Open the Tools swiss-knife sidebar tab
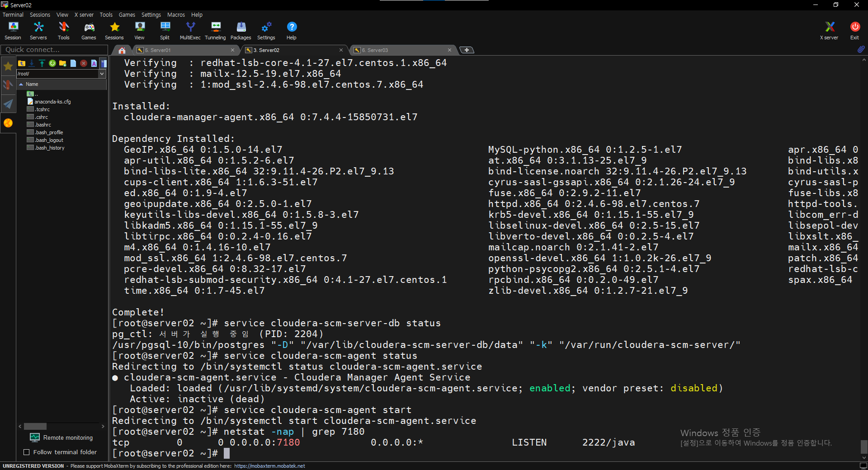 pyautogui.click(x=8, y=85)
